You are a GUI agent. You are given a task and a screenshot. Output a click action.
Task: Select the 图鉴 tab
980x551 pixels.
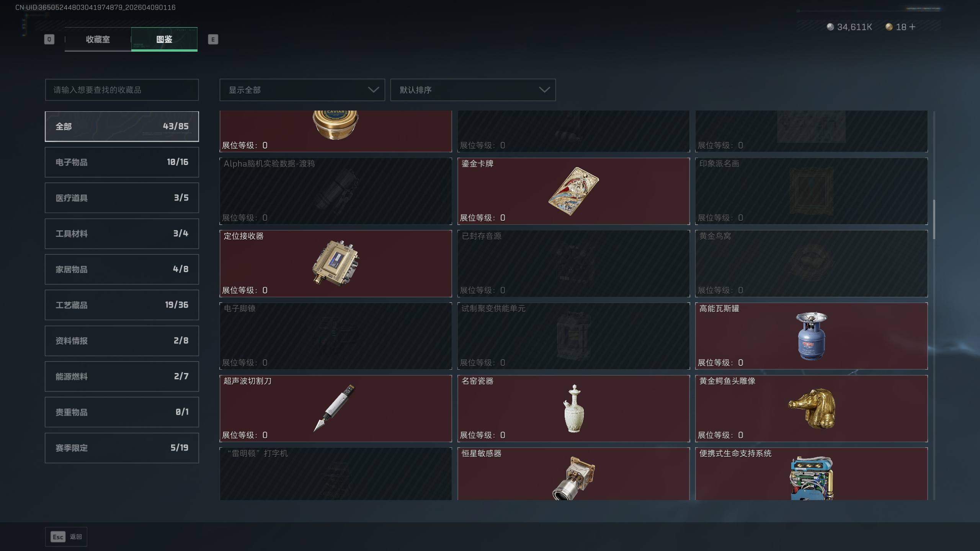tap(164, 39)
